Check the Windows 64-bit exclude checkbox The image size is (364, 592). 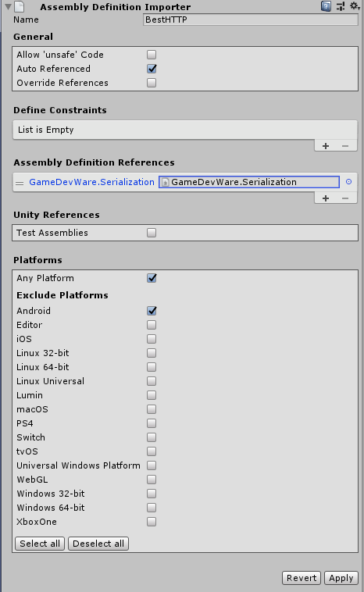click(x=152, y=508)
